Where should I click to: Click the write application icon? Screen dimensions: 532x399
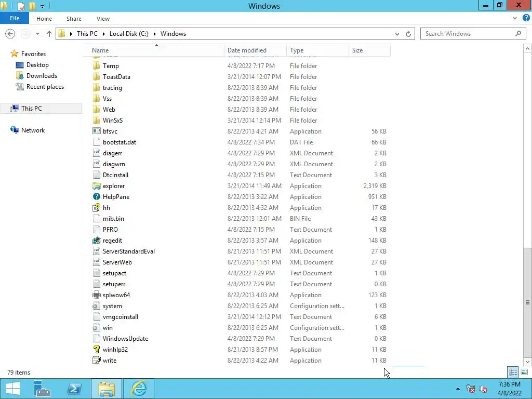(96, 361)
